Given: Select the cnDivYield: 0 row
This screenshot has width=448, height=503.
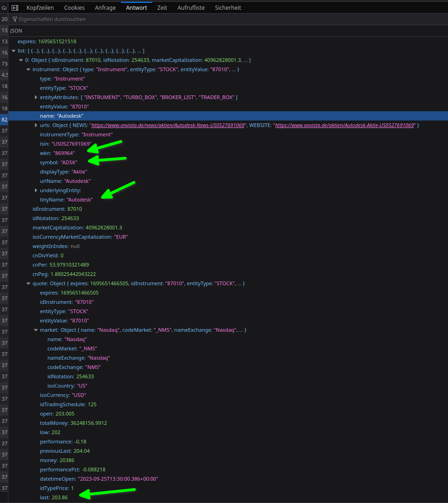Looking at the screenshot, I should tap(228, 255).
